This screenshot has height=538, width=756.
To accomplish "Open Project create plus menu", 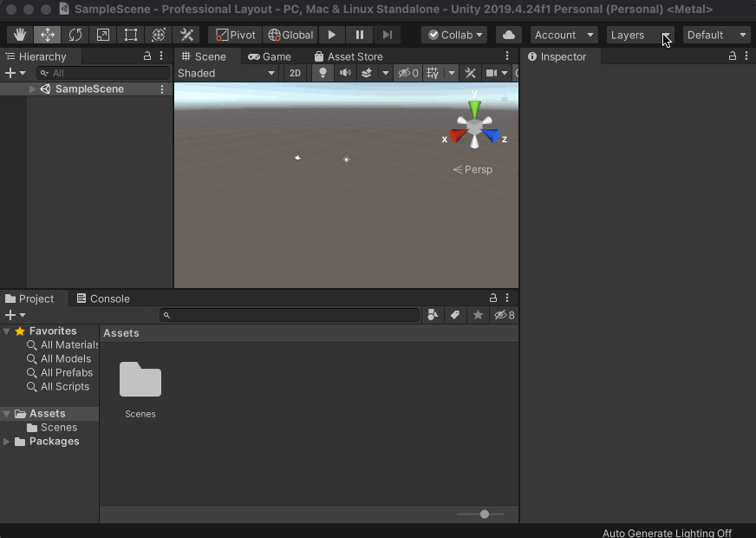I will 15,315.
